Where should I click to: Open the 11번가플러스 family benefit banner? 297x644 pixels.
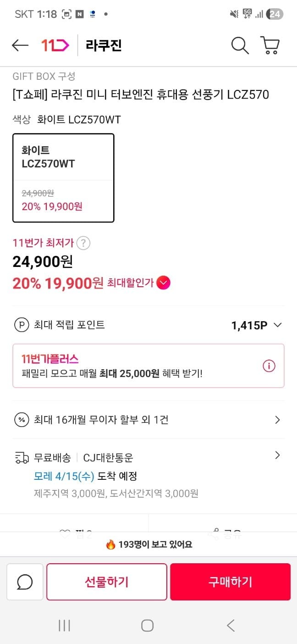(137, 366)
